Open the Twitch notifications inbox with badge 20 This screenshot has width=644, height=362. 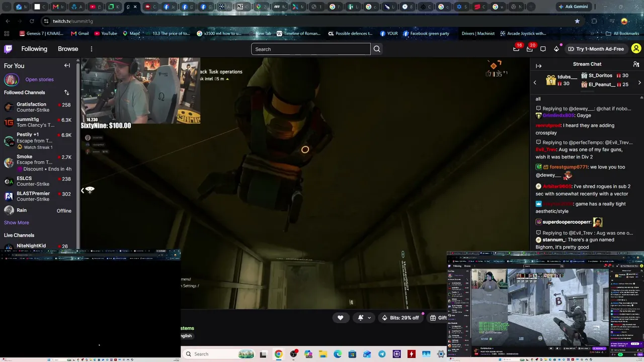pos(529,49)
